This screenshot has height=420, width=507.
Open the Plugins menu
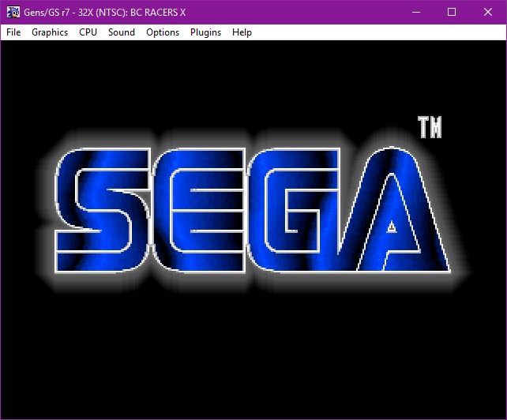point(205,32)
